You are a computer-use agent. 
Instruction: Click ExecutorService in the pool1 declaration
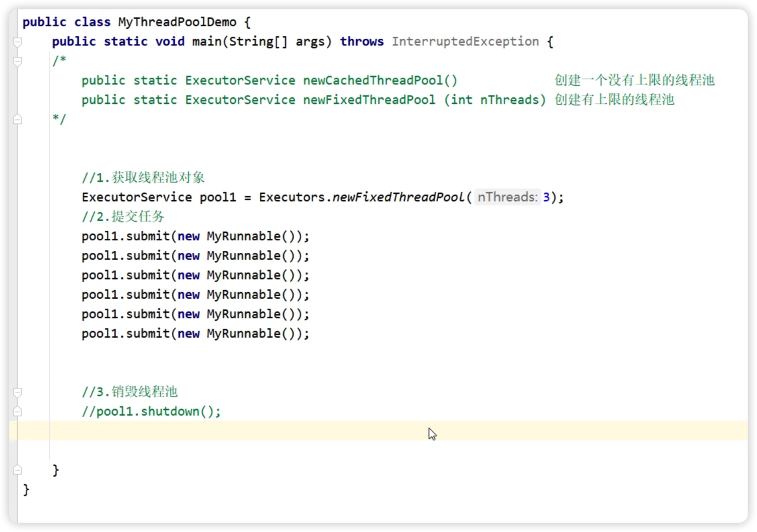136,197
